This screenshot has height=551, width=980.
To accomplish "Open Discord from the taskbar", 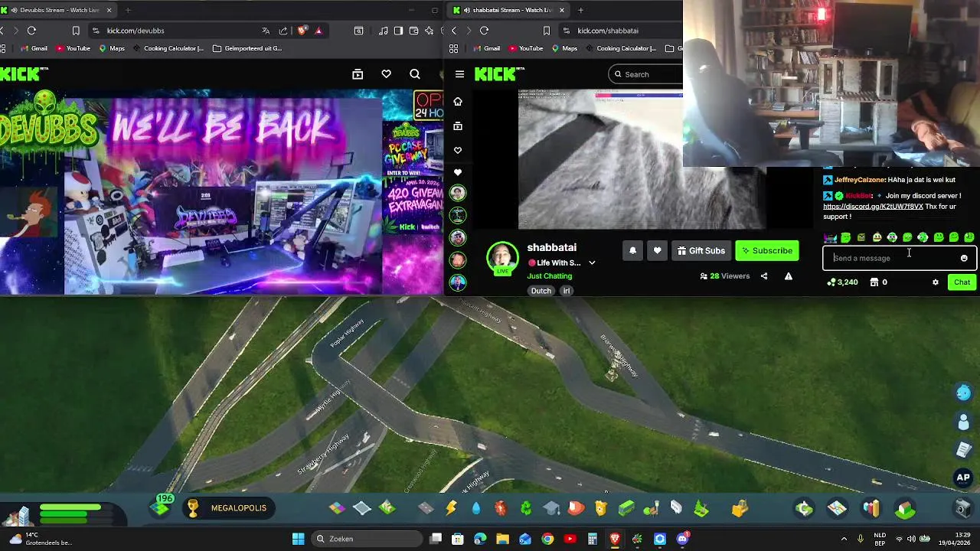I will pos(682,539).
